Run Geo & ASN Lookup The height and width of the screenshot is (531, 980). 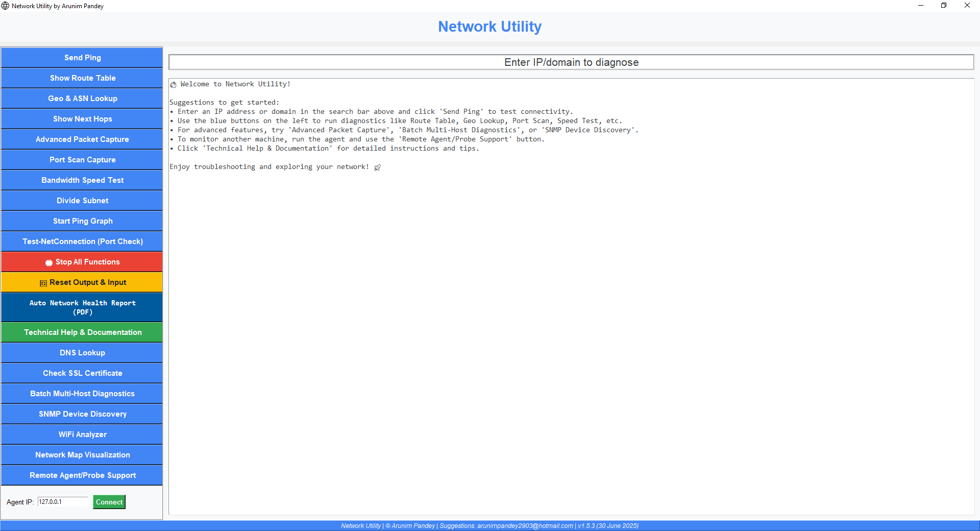point(82,99)
